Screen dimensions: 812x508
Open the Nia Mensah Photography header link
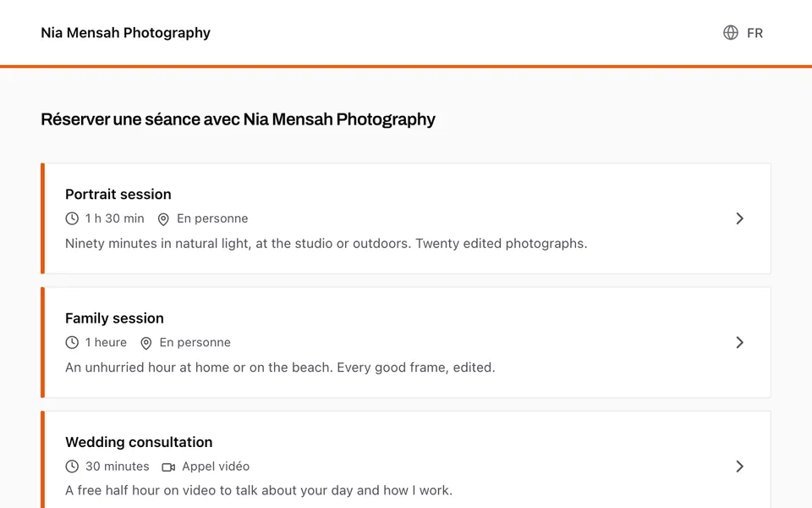tap(125, 33)
